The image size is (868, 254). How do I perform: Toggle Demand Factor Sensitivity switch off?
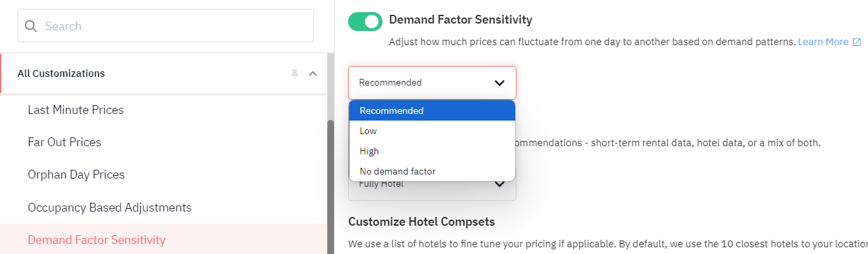[x=365, y=22]
